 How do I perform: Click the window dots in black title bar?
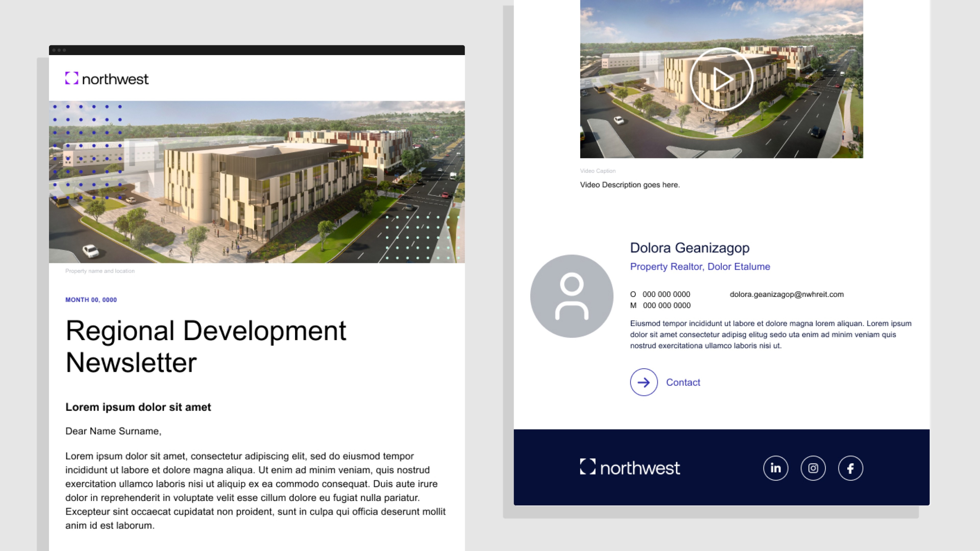(x=59, y=50)
